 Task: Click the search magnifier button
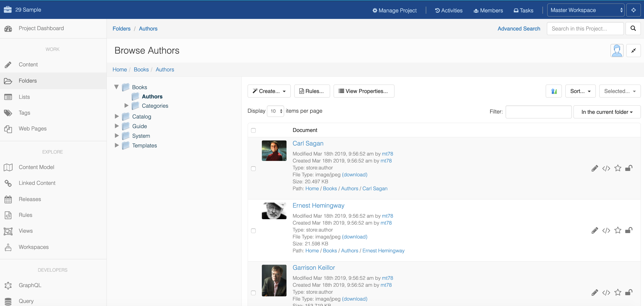(633, 29)
